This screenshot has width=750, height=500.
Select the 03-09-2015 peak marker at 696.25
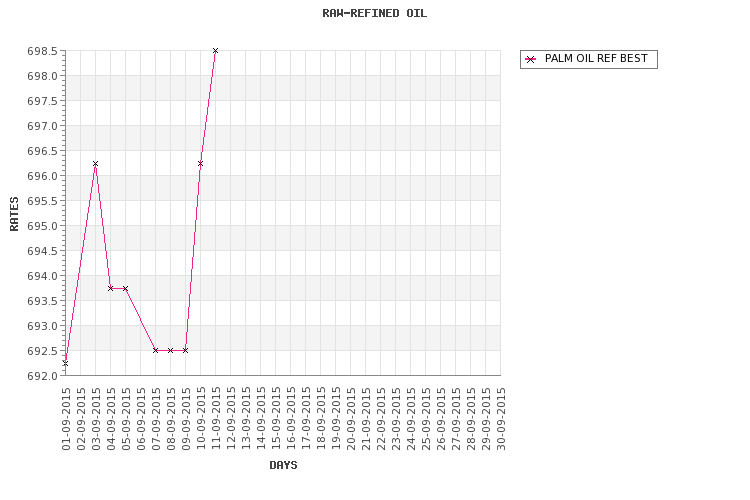pos(95,164)
